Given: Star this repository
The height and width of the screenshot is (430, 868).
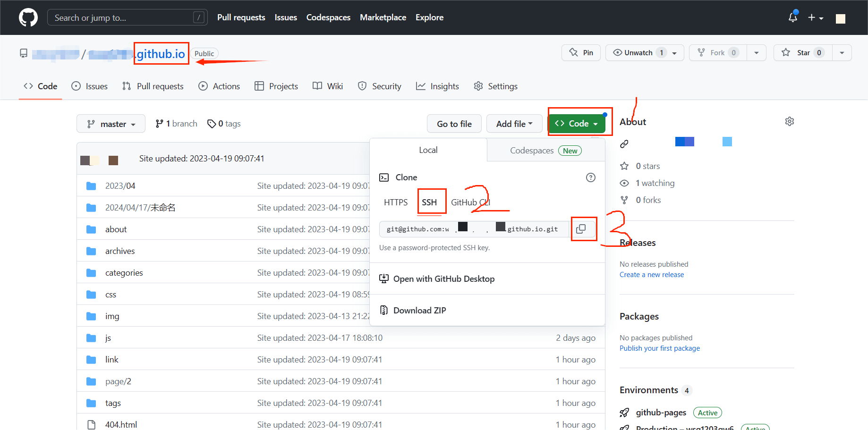Looking at the screenshot, I should point(803,52).
